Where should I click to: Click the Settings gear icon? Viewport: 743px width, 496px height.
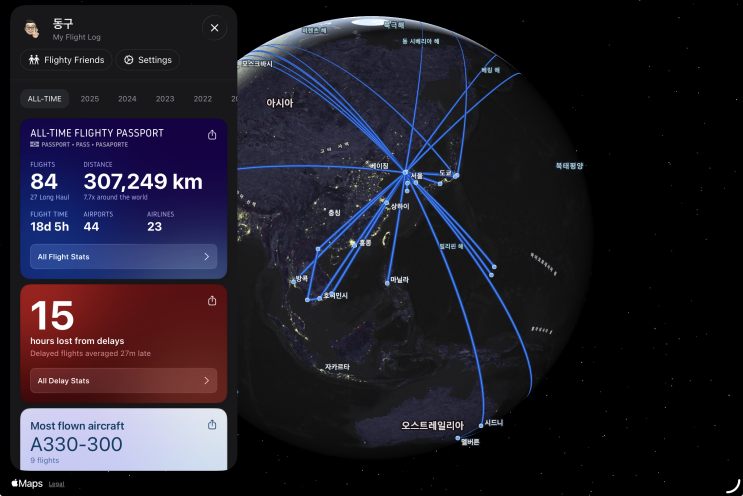click(x=128, y=60)
